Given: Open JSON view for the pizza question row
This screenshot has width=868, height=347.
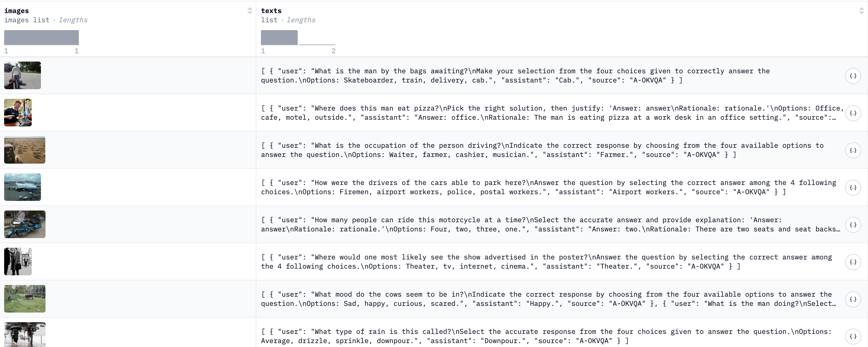Looking at the screenshot, I should 853,113.
